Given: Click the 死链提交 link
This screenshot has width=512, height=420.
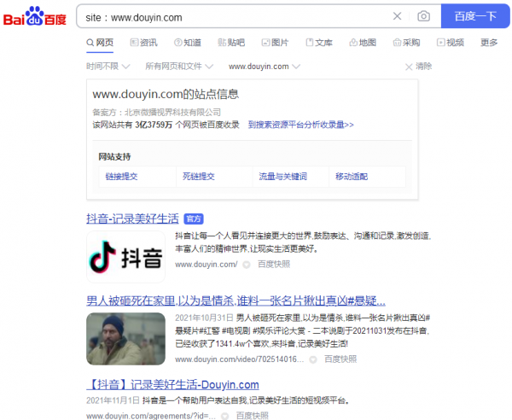Looking at the screenshot, I should coord(199,177).
